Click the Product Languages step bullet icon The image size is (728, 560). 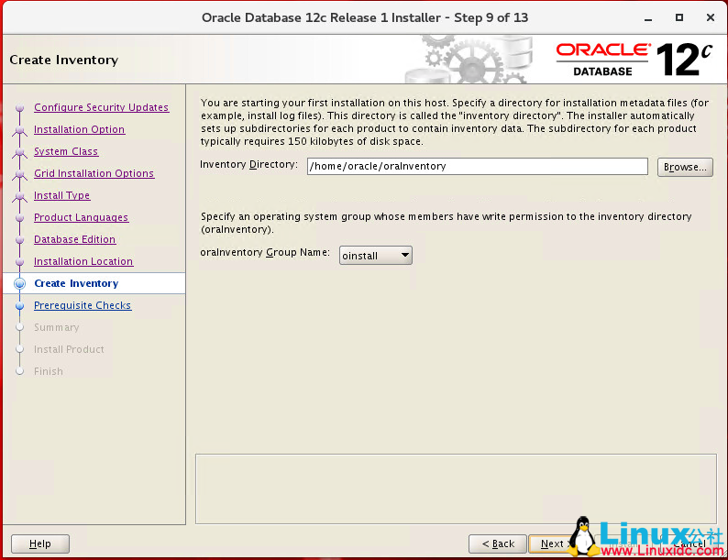[x=19, y=217]
